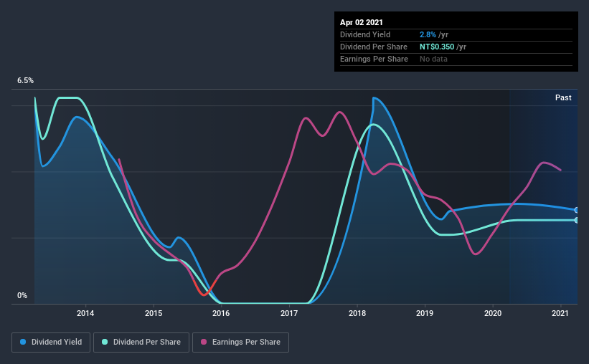Click the tooltip 'Dividend Per Share' row label
The width and height of the screenshot is (589, 364).
tap(373, 47)
